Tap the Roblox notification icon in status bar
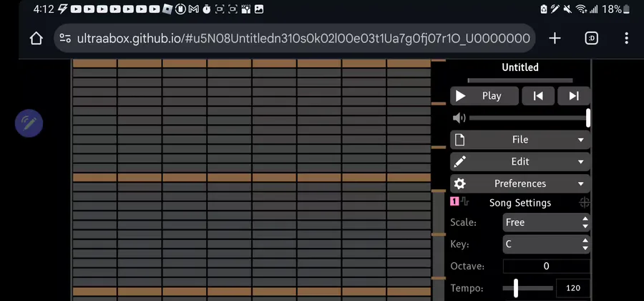644x301 pixels. pos(167,9)
